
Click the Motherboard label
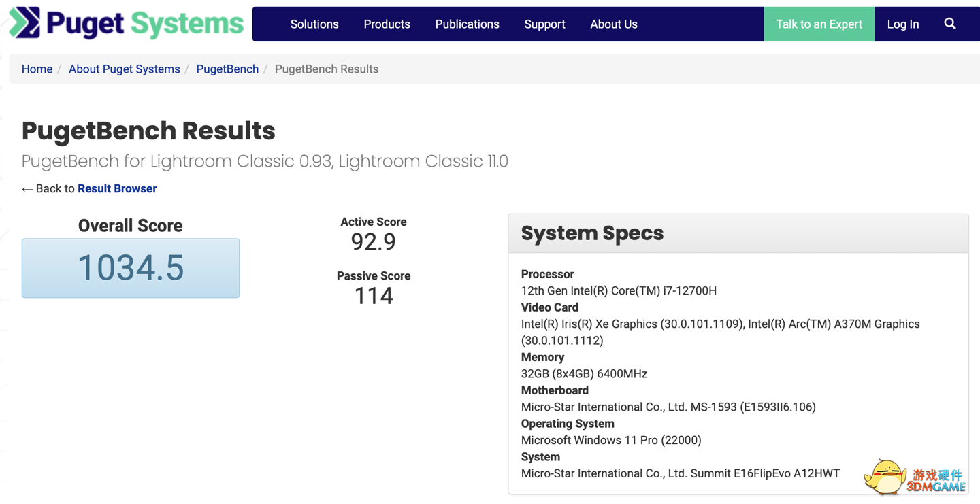(555, 390)
